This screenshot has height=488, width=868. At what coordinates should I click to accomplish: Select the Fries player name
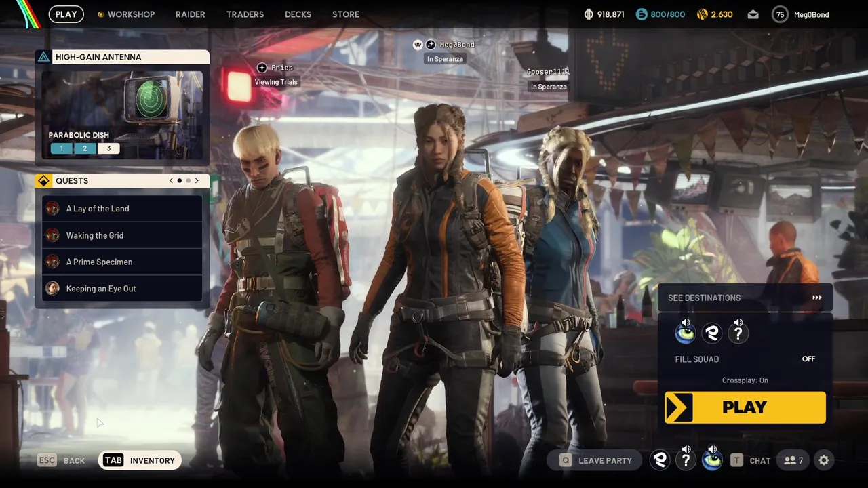(282, 68)
